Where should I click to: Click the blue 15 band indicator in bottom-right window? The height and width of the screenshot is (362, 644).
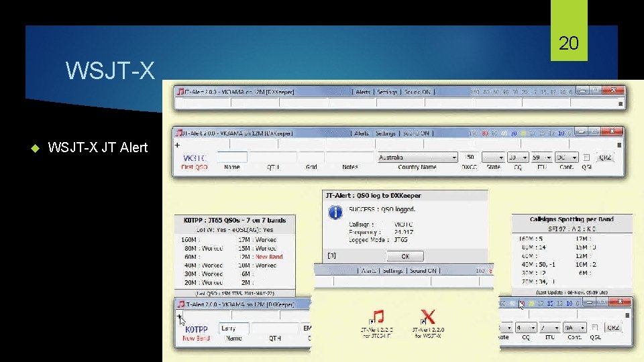pos(550,303)
